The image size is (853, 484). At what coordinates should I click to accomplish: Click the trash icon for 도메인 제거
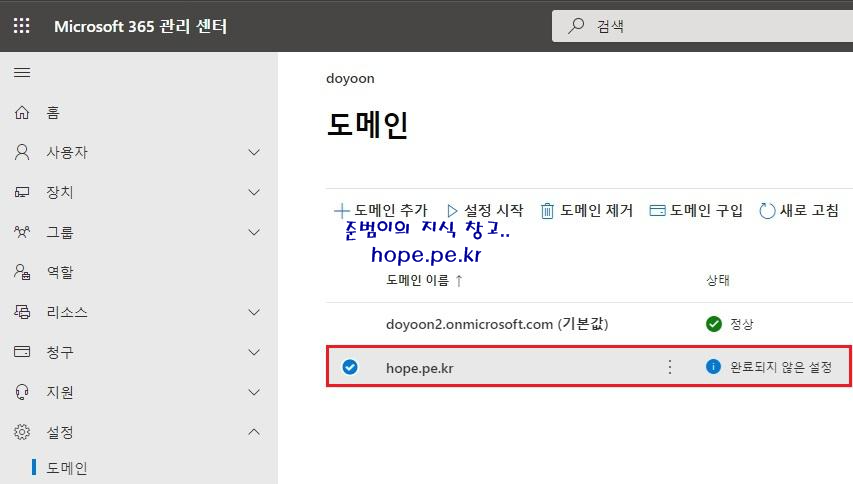tap(547, 210)
